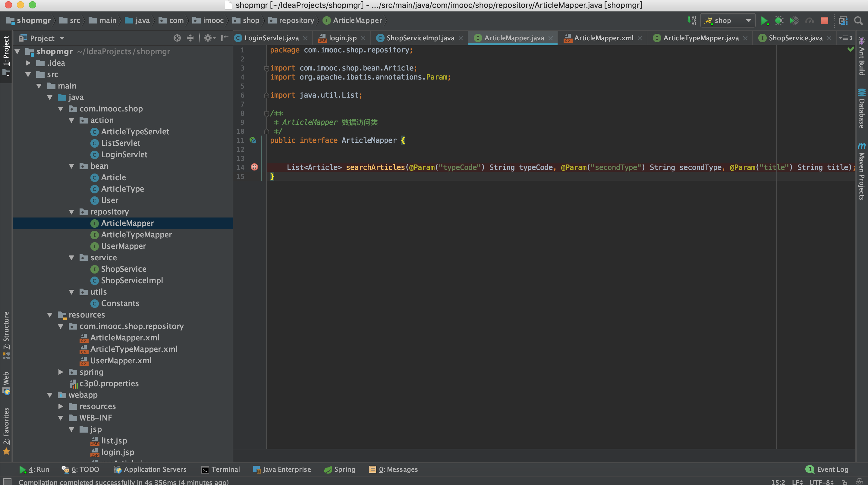This screenshot has width=868, height=485.
Task: Click scroll from source target icon
Action: [177, 38]
